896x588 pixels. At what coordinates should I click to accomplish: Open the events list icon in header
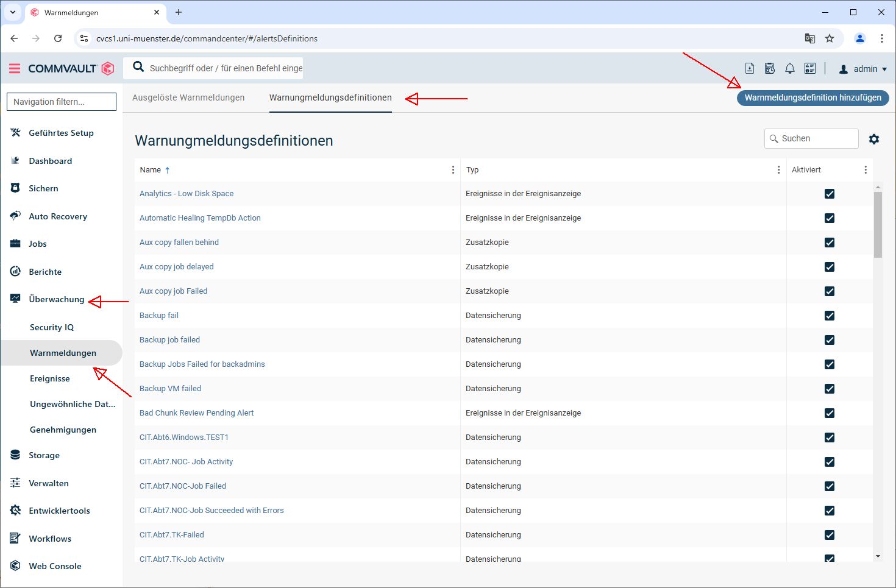[810, 69]
